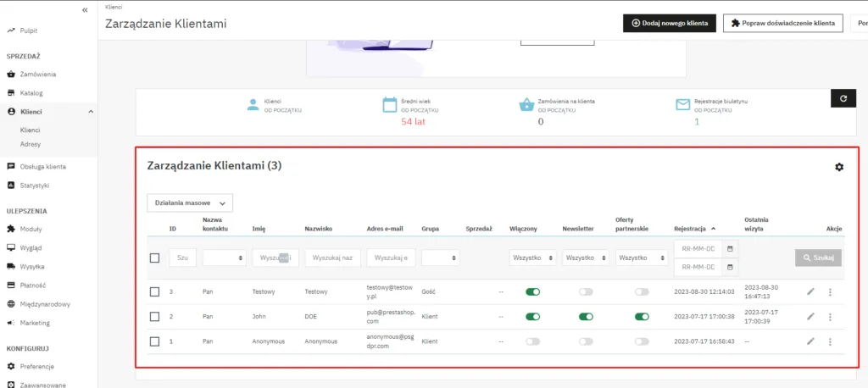This screenshot has width=868, height=388.
Task: Open Zamówienia in the sidebar menu
Action: point(38,75)
